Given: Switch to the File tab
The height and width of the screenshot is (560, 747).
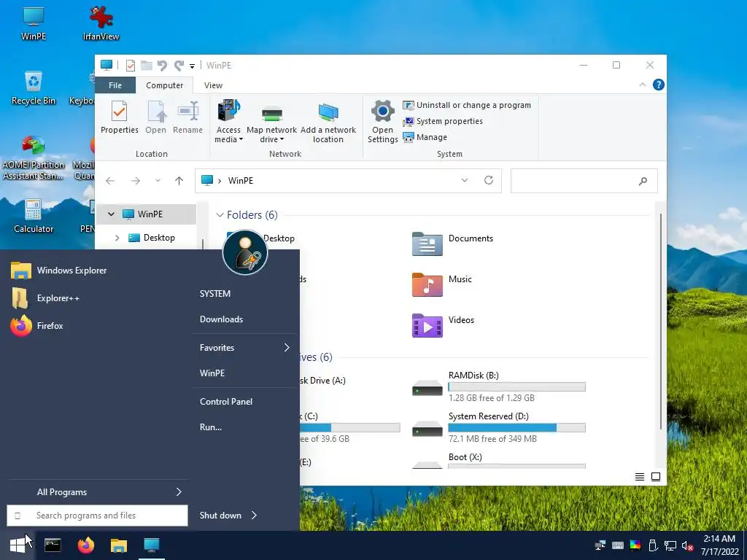Looking at the screenshot, I should 115,85.
